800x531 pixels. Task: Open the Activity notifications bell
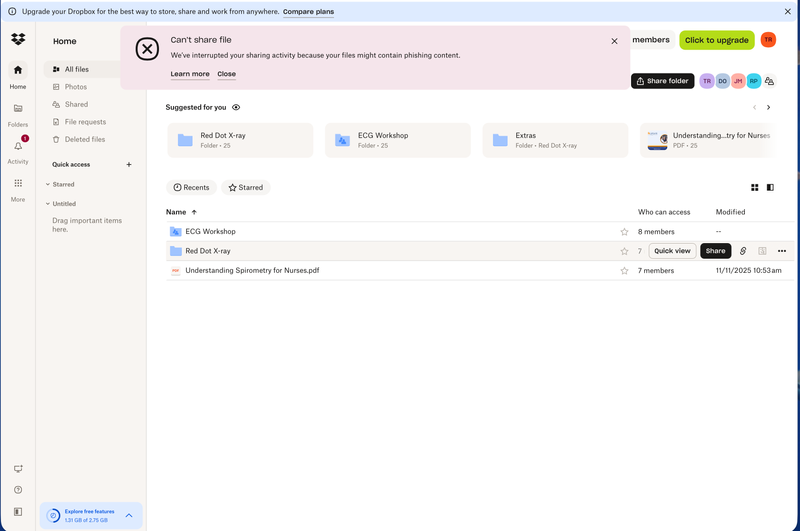[x=18, y=147]
